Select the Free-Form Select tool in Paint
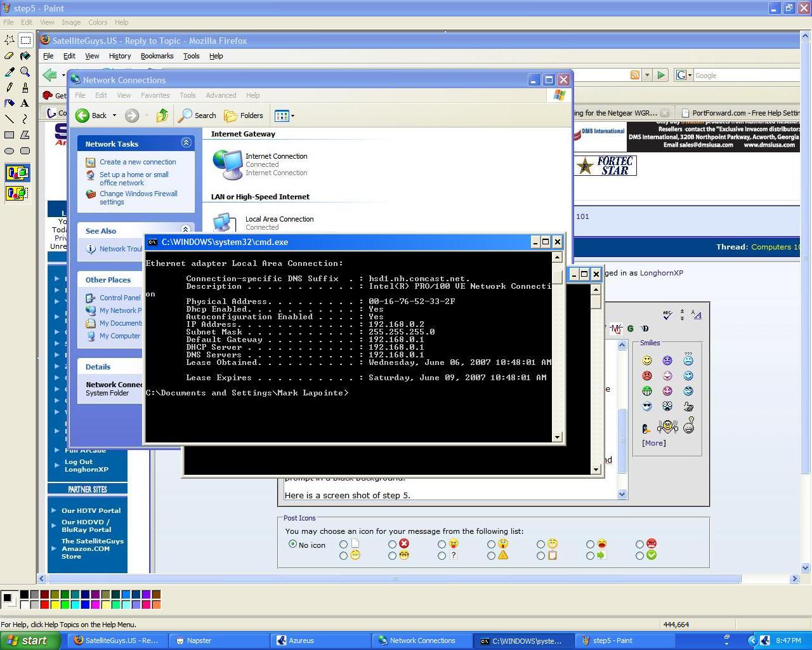This screenshot has height=650, width=812. tap(10, 40)
